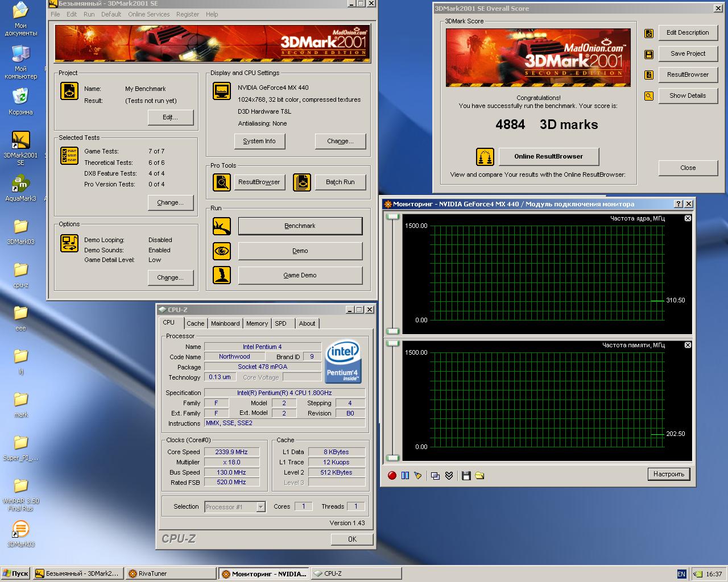The image size is (728, 582).
Task: Click the Show Details magnifier icon
Action: (x=649, y=96)
